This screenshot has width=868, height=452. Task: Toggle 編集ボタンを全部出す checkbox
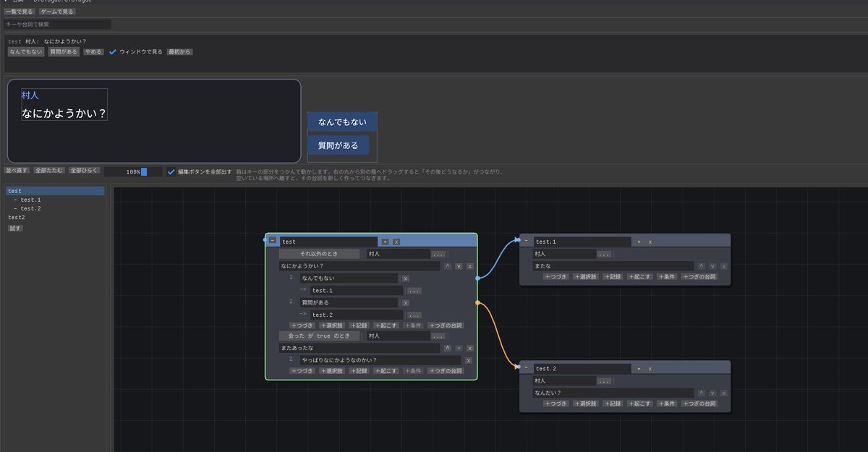pyautogui.click(x=171, y=171)
